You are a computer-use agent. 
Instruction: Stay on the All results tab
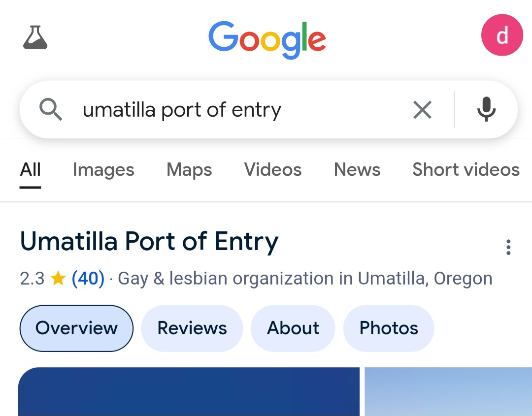click(31, 170)
